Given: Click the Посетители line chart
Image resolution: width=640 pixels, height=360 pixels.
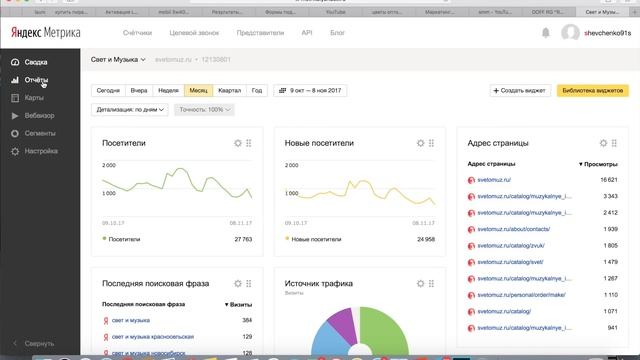Looking at the screenshot, I should tap(177, 190).
